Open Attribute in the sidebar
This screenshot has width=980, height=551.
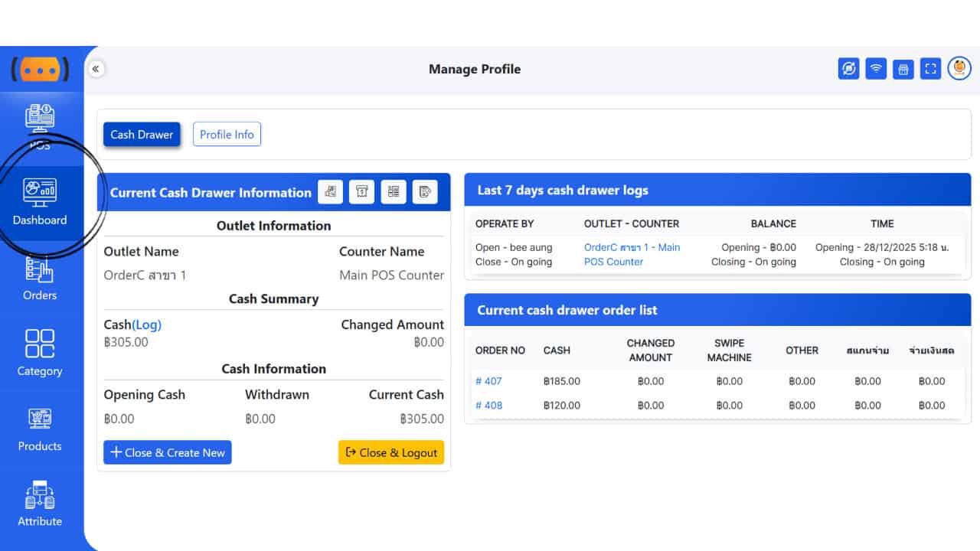40,504
